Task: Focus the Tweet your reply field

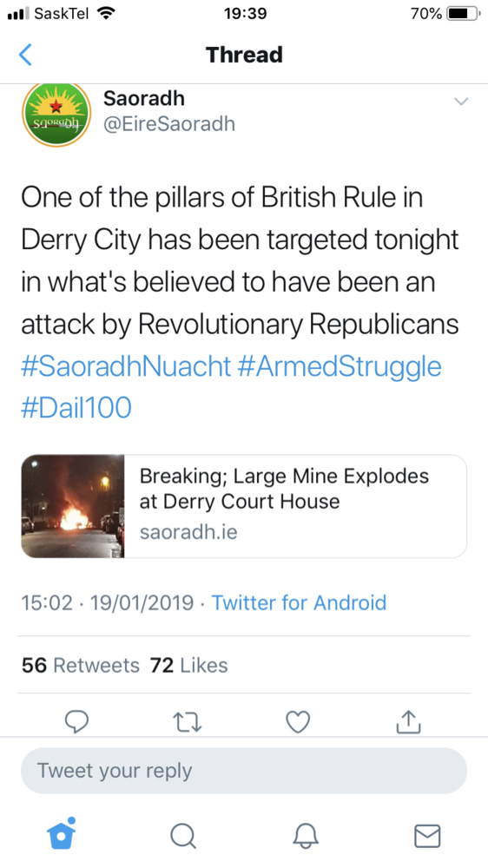Action: (x=244, y=771)
